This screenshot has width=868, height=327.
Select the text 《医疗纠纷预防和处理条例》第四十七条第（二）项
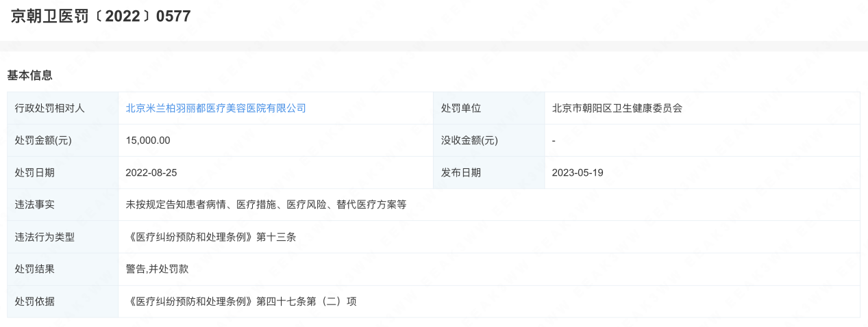(241, 301)
